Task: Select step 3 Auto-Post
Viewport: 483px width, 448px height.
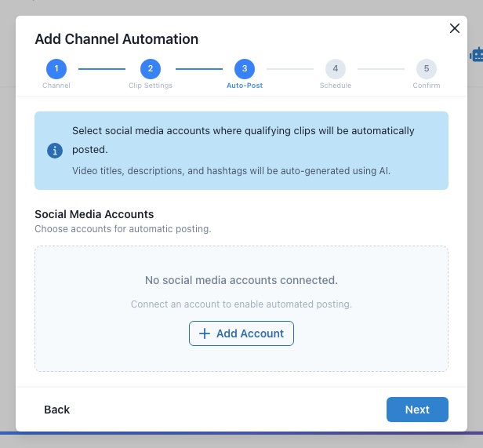Action: tap(245, 69)
